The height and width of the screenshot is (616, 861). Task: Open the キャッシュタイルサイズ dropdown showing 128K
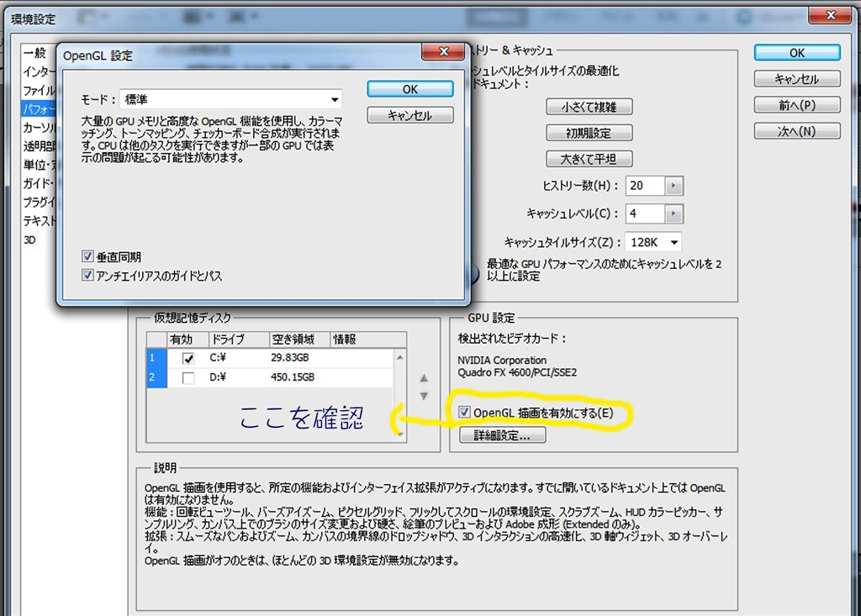(x=654, y=242)
